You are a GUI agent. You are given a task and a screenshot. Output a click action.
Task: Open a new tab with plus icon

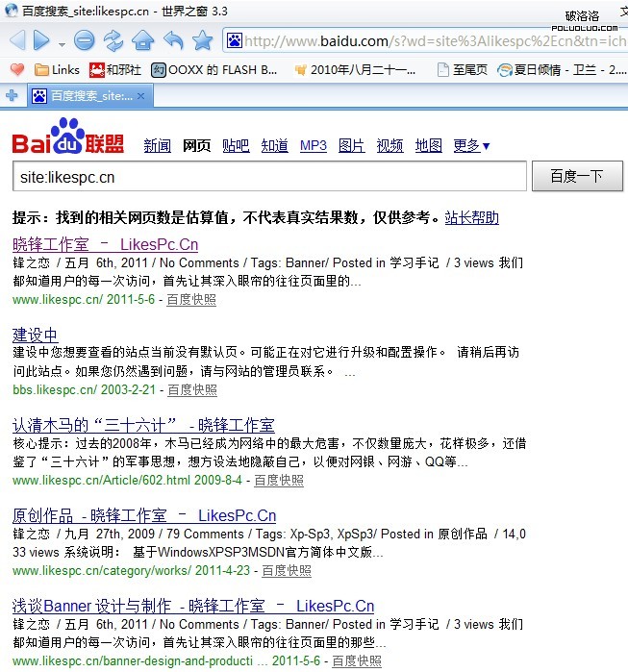tap(12, 95)
